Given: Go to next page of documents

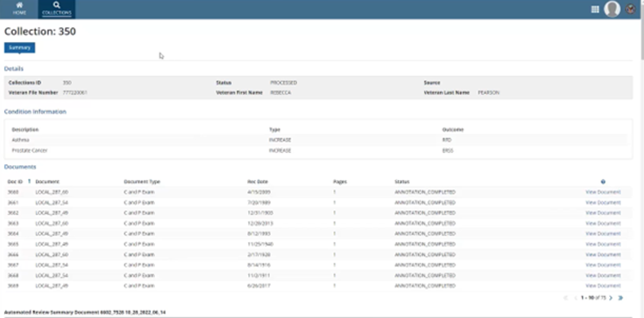Looking at the screenshot, I should [611, 298].
